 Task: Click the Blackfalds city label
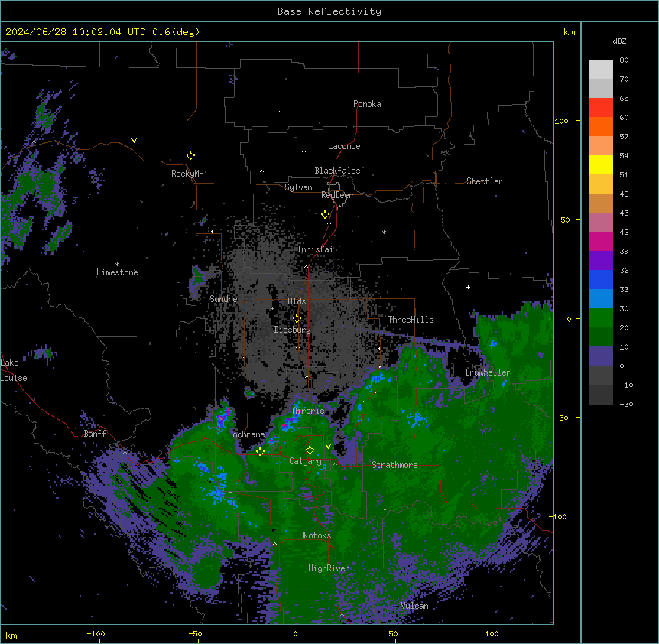(x=337, y=171)
